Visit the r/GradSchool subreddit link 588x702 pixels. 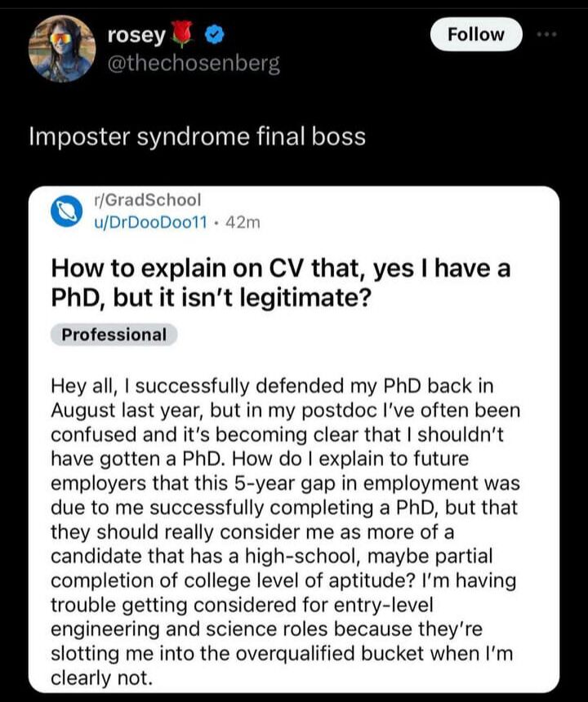147,200
